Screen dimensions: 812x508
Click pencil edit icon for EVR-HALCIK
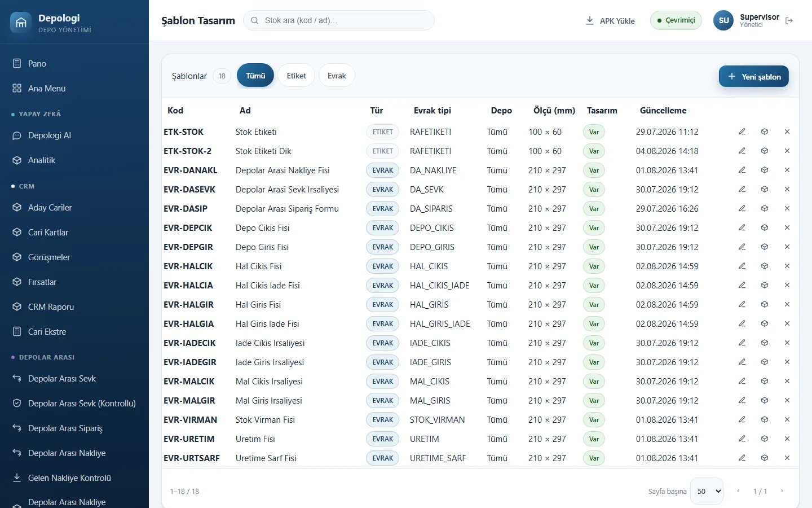[x=742, y=266]
